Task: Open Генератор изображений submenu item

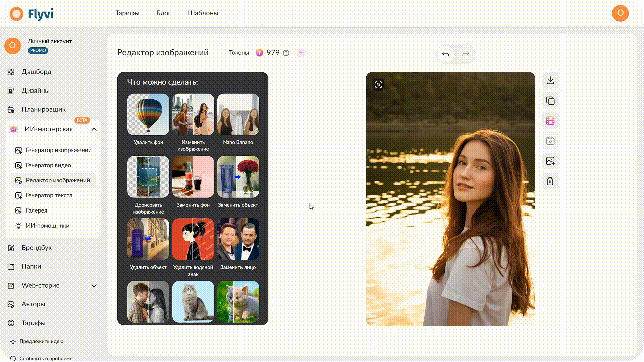Action: (x=53, y=150)
